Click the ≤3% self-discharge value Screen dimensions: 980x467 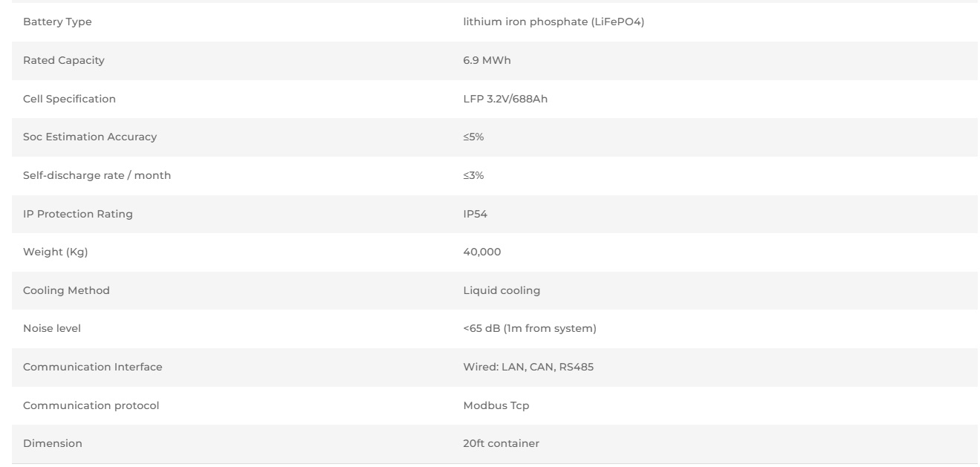[473, 176]
